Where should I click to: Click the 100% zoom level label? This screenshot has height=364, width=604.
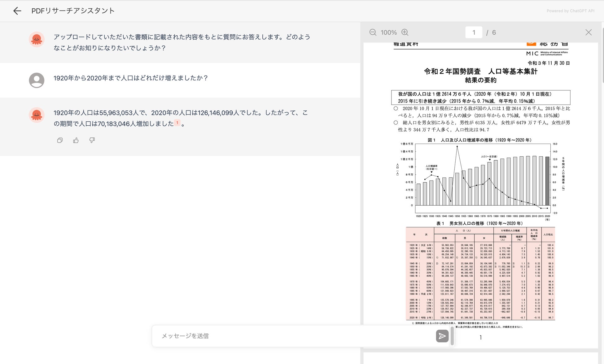pos(388,32)
